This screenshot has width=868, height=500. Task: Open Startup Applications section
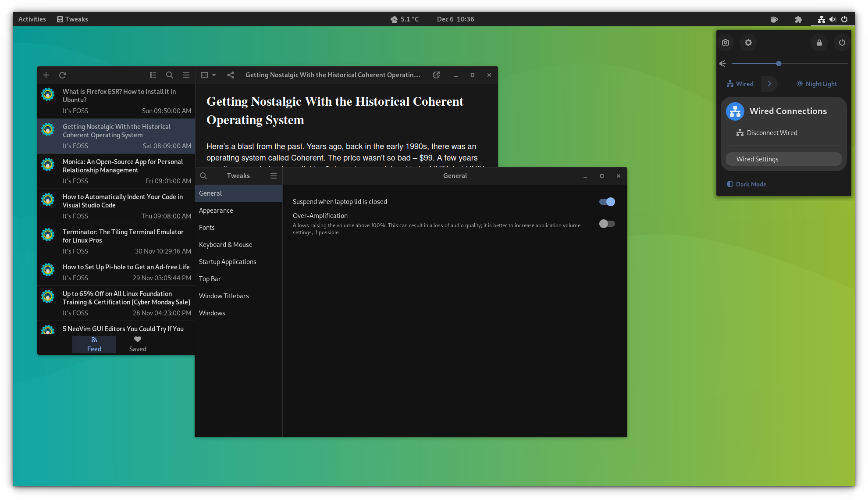pyautogui.click(x=238, y=262)
